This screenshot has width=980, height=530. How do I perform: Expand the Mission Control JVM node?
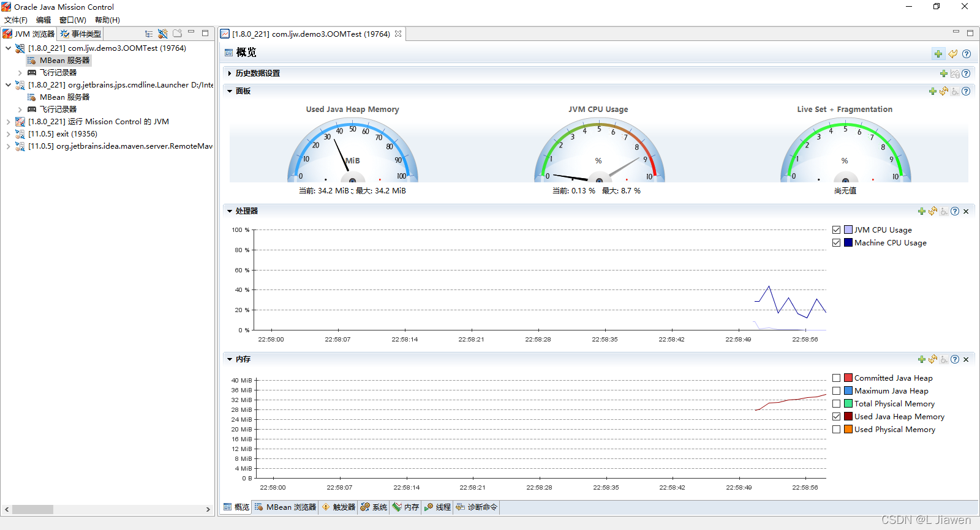(8, 122)
